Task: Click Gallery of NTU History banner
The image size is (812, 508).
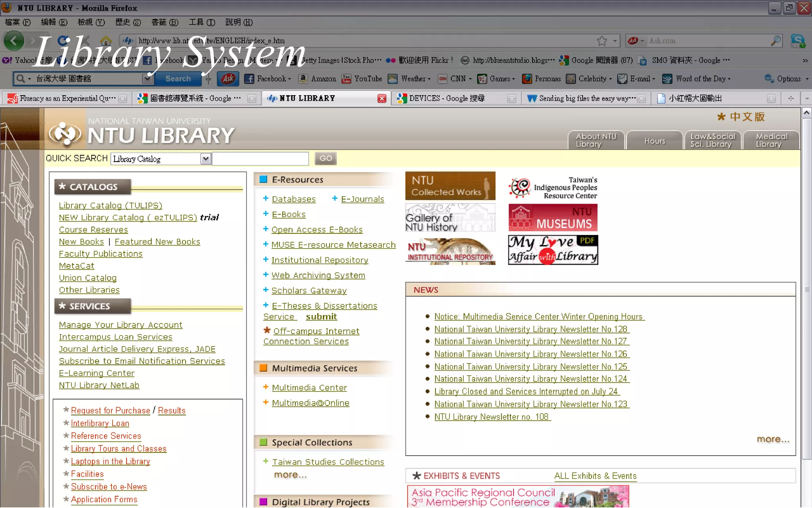Action: pos(450,217)
